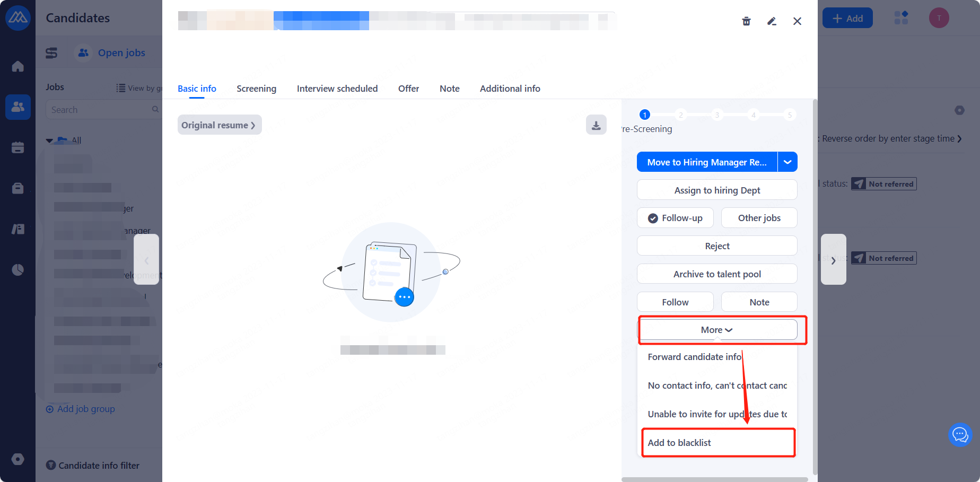Toggle the Follow-up check button
Image resolution: width=980 pixels, height=482 pixels.
tap(675, 218)
